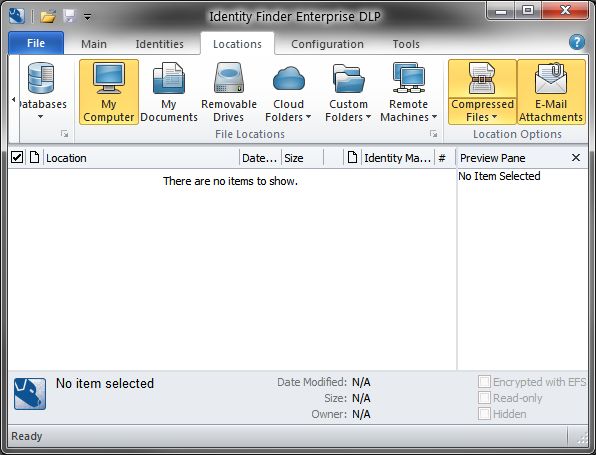Viewport: 596px width, 455px height.
Task: Click the file type icon column header
Action: [x=34, y=157]
